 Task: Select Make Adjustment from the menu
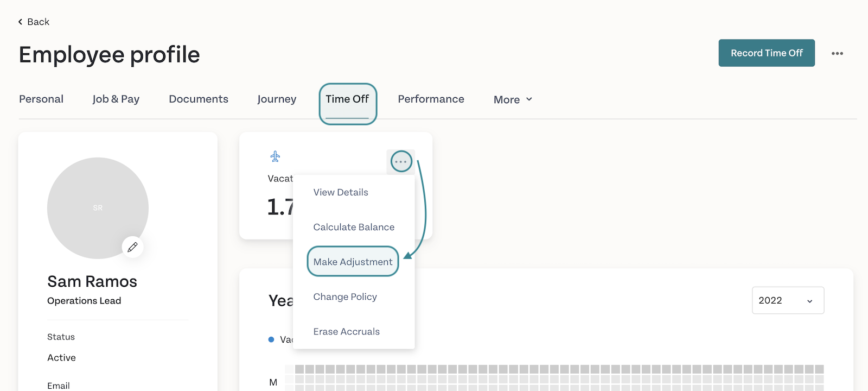pyautogui.click(x=353, y=262)
